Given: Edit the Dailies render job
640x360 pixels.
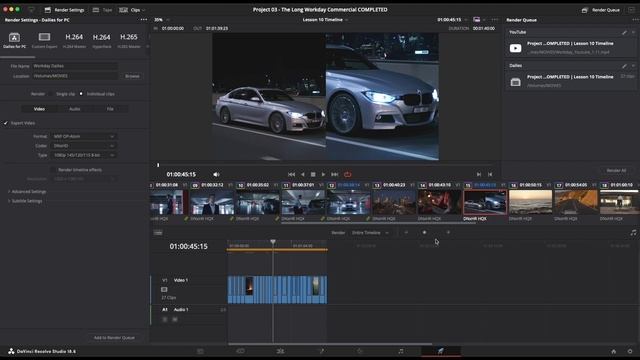Looking at the screenshot, I should [x=624, y=65].
